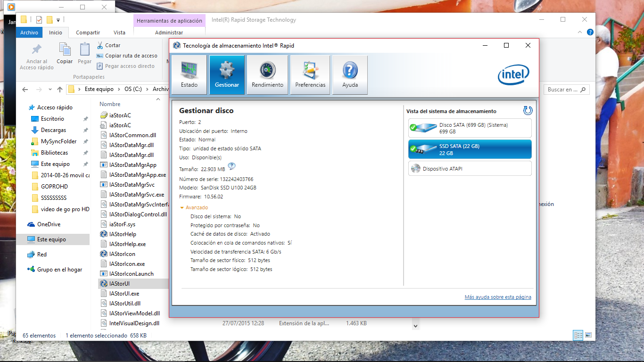644x362 pixels.
Task: Open Escritorio in the navigation pane
Action: pyautogui.click(x=52, y=119)
